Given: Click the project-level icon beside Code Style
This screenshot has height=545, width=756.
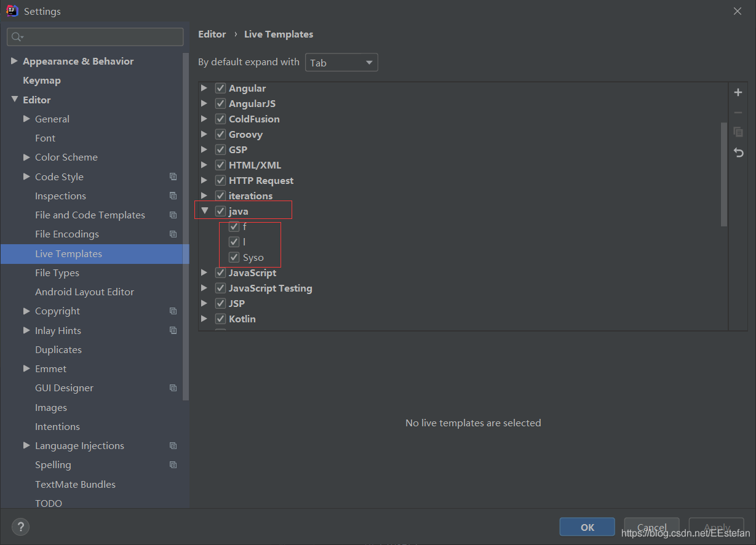Looking at the screenshot, I should [173, 177].
